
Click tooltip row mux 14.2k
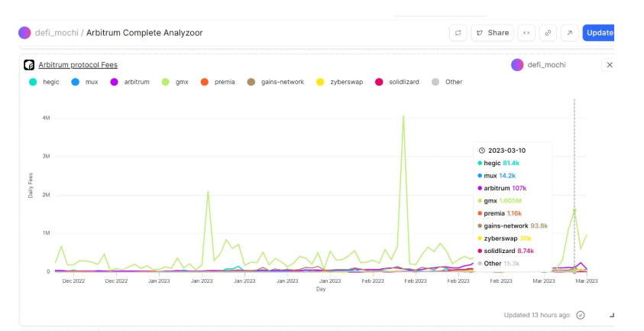tap(497, 176)
